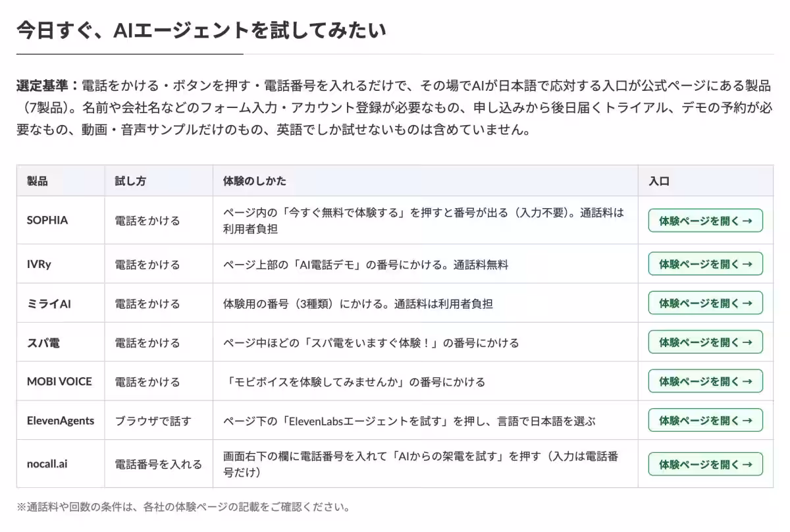Open the nocall.ai 体験ページを開く button

(705, 464)
